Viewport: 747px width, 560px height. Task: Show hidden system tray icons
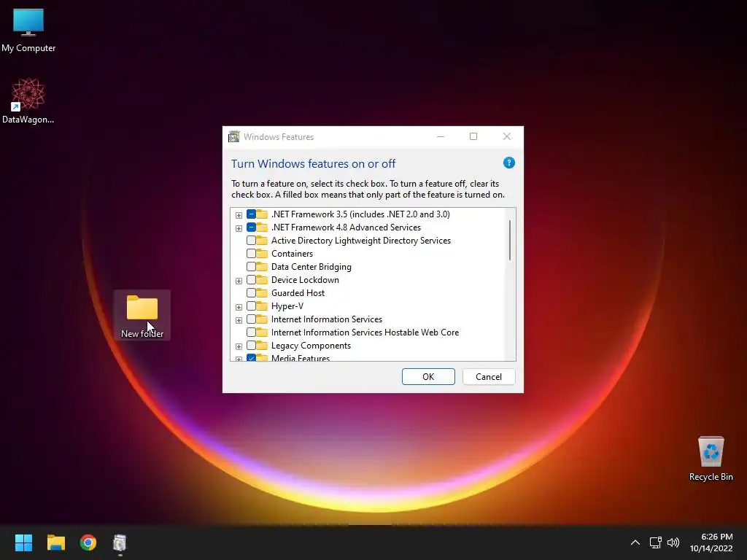(635, 542)
